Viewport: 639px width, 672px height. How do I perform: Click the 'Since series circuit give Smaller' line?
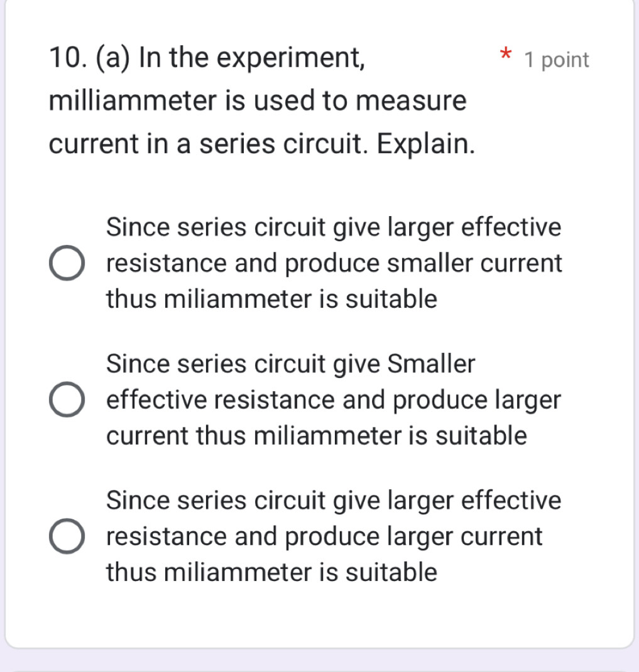coord(291,363)
